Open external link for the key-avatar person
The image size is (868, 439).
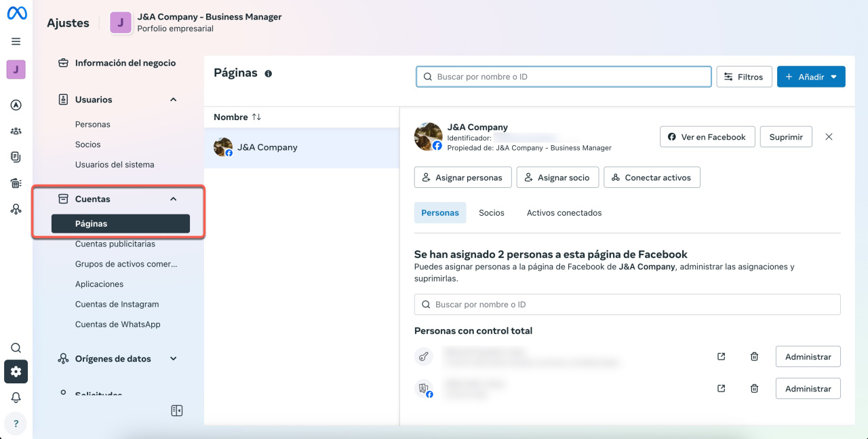pos(722,356)
